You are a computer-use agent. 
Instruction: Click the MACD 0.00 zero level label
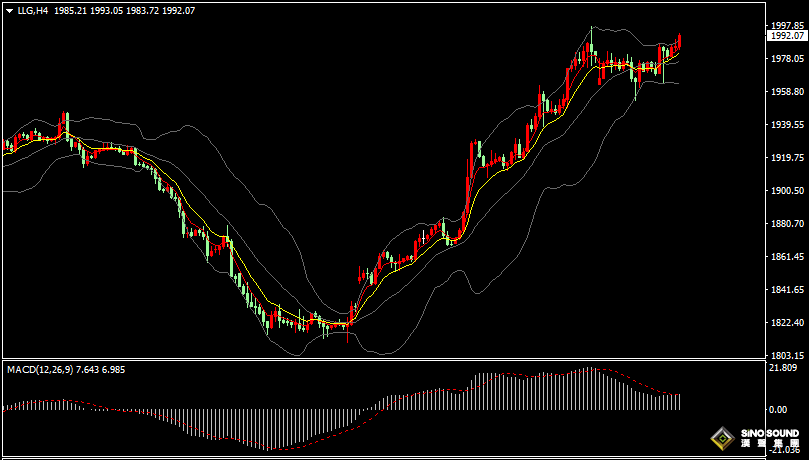tap(778, 410)
